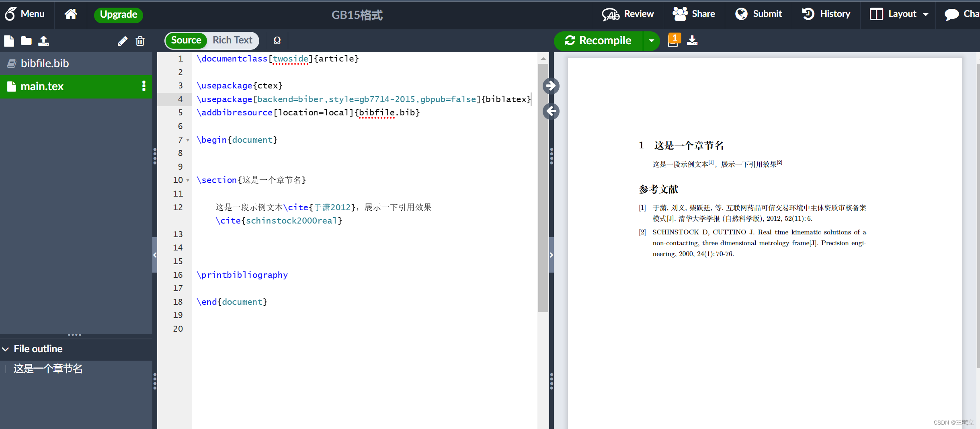
Task: Switch editor to Rich Text mode
Action: pos(232,40)
